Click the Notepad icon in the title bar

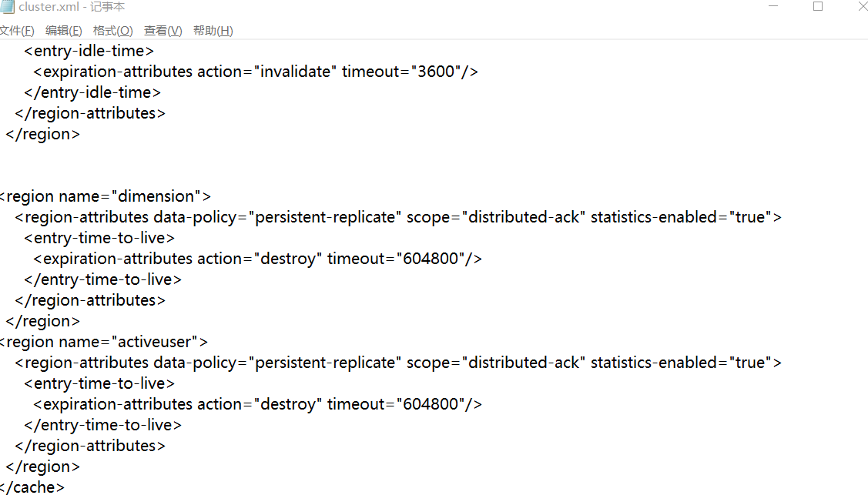(x=7, y=7)
